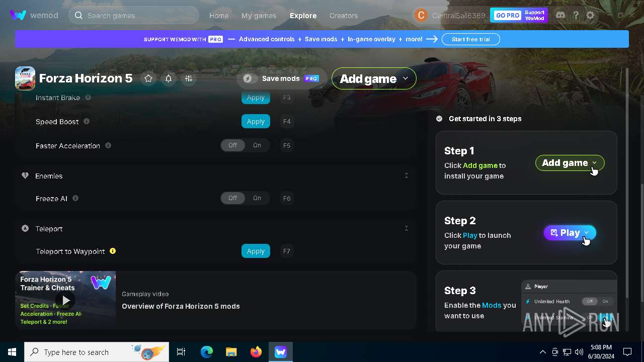This screenshot has width=644, height=362.
Task: Click Windows taskbar search box
Action: 96,352
